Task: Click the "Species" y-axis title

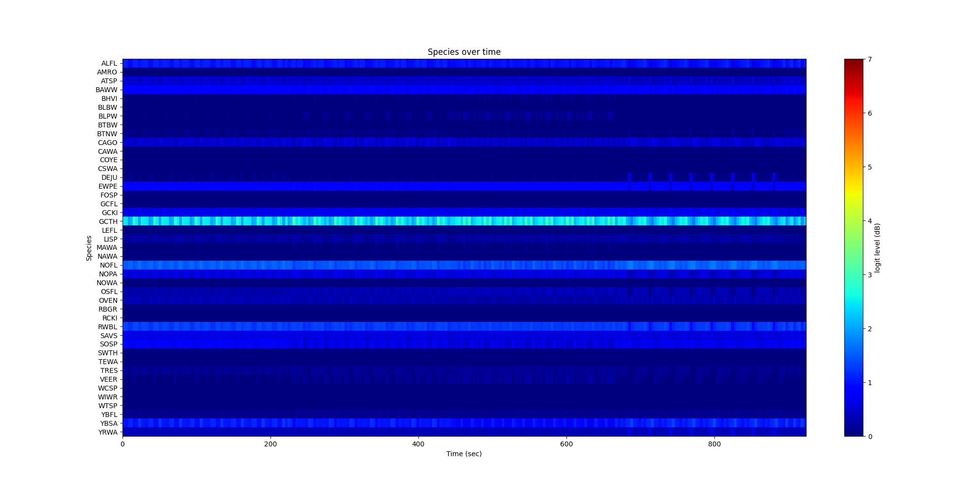Action: point(89,248)
